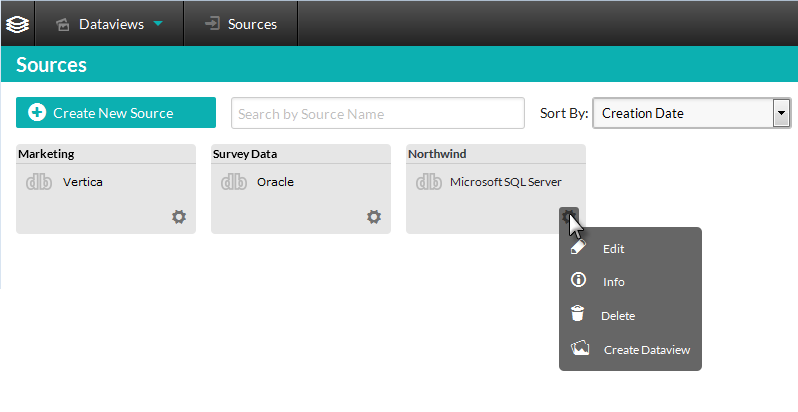This screenshot has height=412, width=798.
Task: Open the Sort By Creation Date dropdown
Action: pyautogui.click(x=691, y=113)
